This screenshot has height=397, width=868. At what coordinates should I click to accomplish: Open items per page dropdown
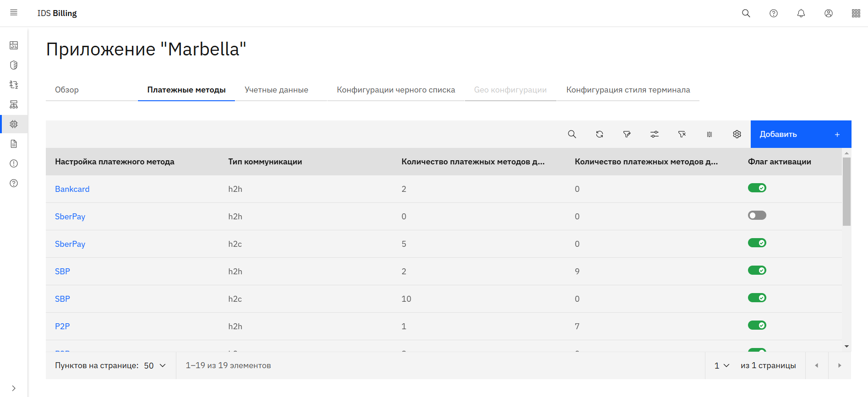155,365
